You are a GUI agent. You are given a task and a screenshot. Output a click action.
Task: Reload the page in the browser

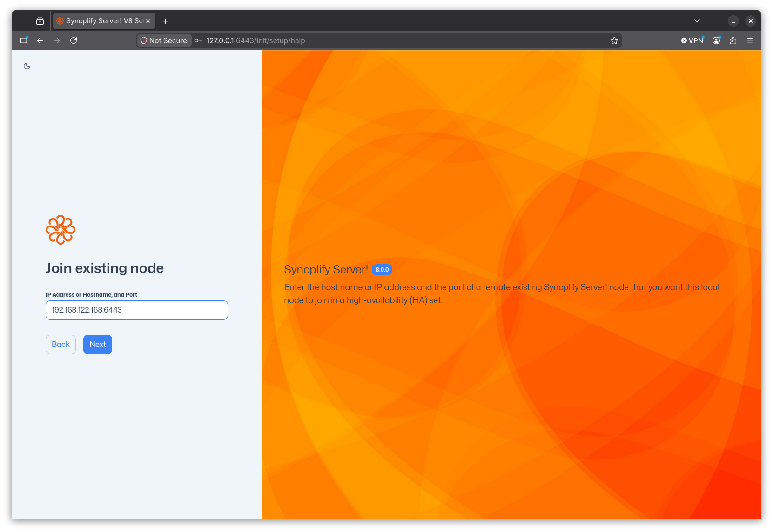[74, 40]
